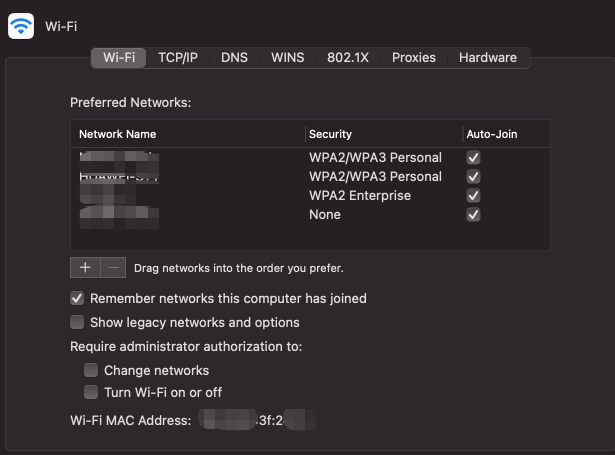Go to the 802.1X tab
This screenshot has width=615, height=455.
(348, 58)
